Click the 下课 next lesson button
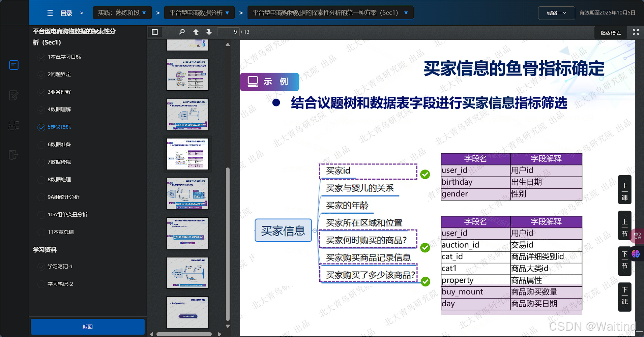The width and height of the screenshot is (644, 337). click(x=624, y=297)
